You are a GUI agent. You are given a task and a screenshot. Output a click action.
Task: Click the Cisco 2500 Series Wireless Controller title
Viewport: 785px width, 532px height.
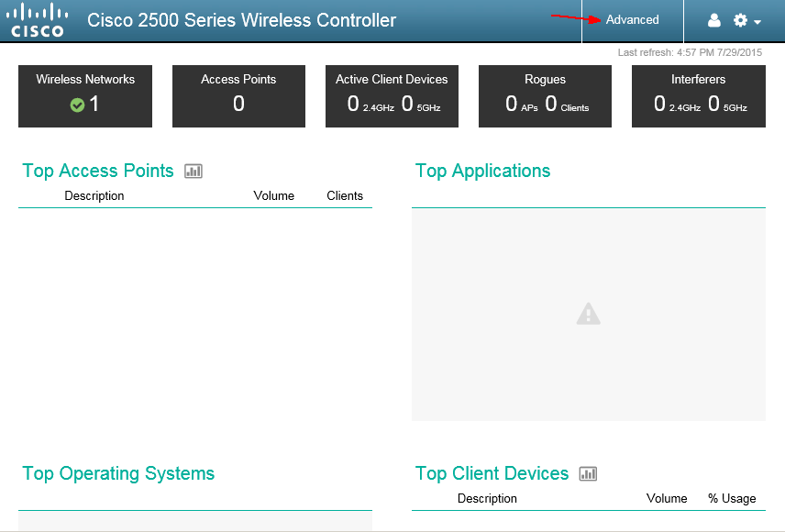[242, 20]
